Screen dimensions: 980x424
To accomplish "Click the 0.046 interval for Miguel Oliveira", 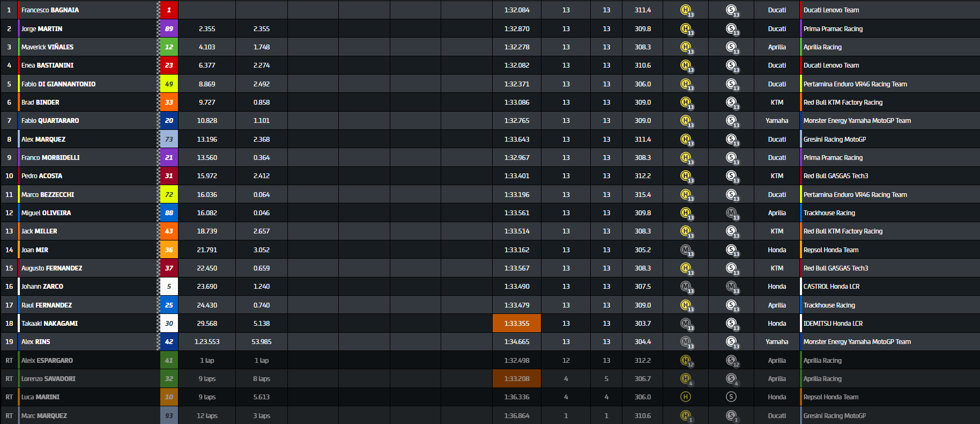I will (262, 213).
